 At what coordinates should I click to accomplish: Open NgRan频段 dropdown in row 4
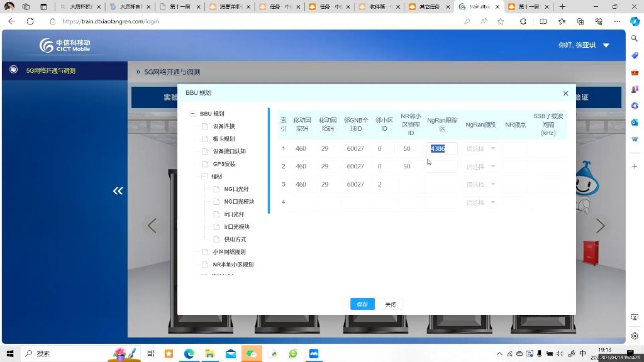tap(480, 202)
